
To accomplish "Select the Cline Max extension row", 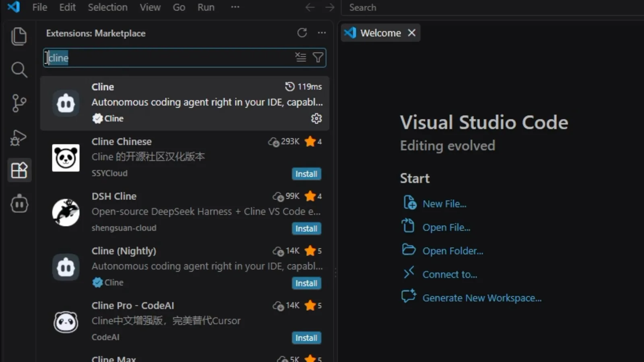I will pyautogui.click(x=185, y=358).
